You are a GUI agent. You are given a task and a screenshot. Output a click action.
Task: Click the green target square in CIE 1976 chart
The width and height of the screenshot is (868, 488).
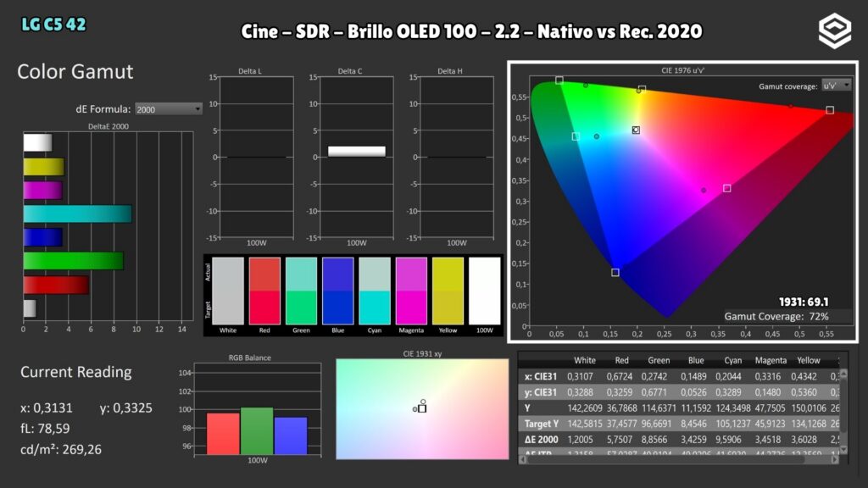pyautogui.click(x=559, y=80)
